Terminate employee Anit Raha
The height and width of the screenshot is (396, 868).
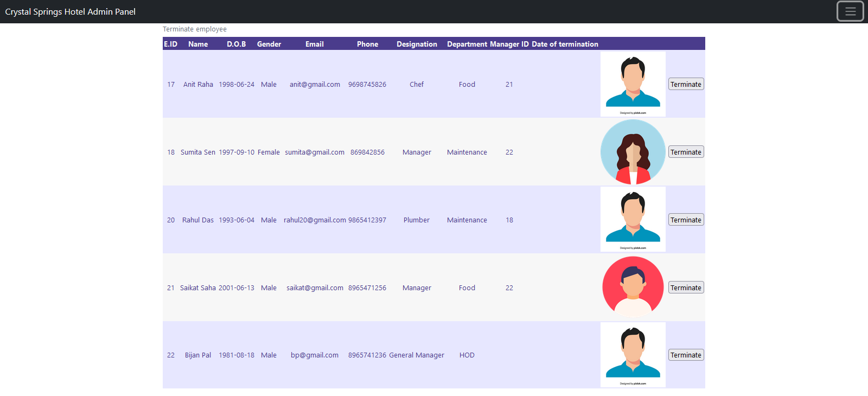pos(686,84)
